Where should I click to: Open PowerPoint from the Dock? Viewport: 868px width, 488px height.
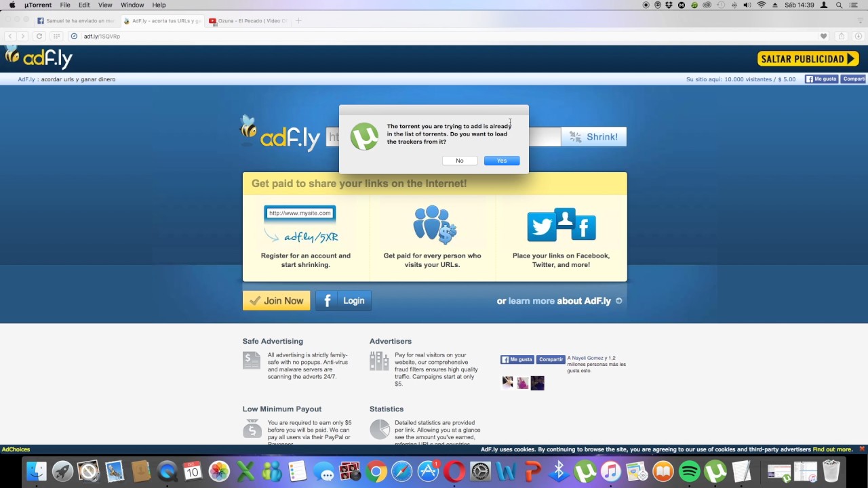533,471
